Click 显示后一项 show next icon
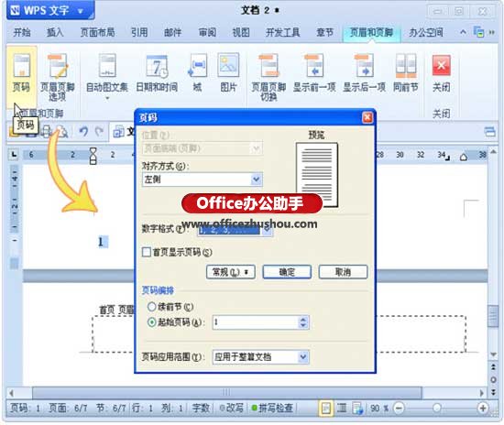 click(x=364, y=66)
